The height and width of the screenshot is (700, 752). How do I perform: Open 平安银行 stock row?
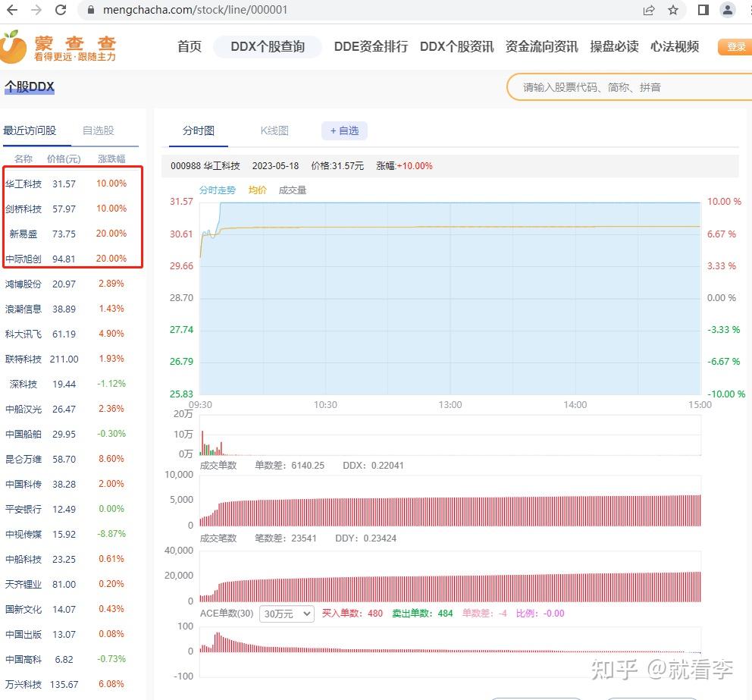[66, 509]
